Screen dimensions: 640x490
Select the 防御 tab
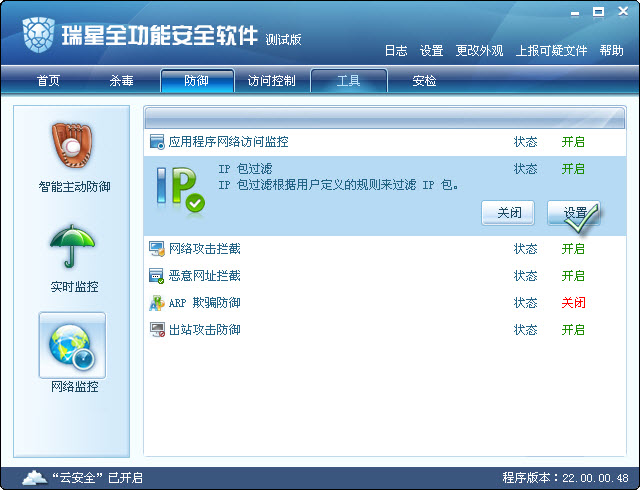pyautogui.click(x=198, y=80)
